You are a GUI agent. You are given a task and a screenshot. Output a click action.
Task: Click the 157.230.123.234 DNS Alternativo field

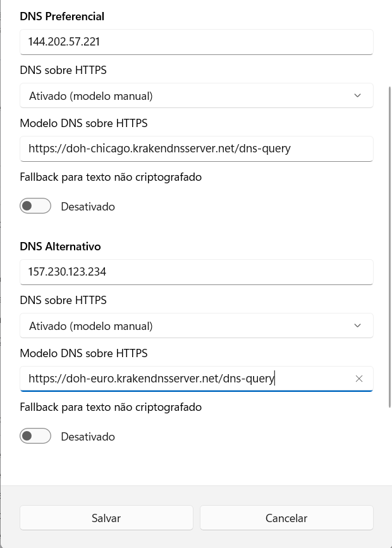[197, 272]
